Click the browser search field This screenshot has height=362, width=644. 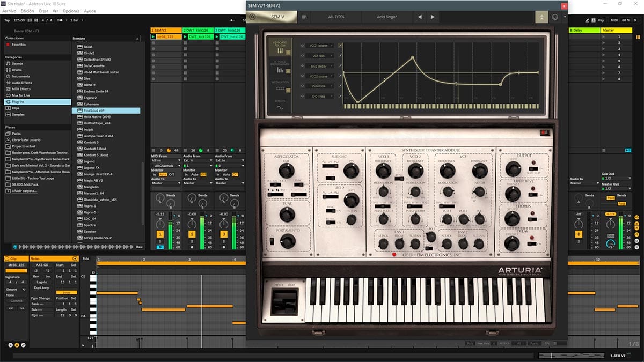[36, 31]
